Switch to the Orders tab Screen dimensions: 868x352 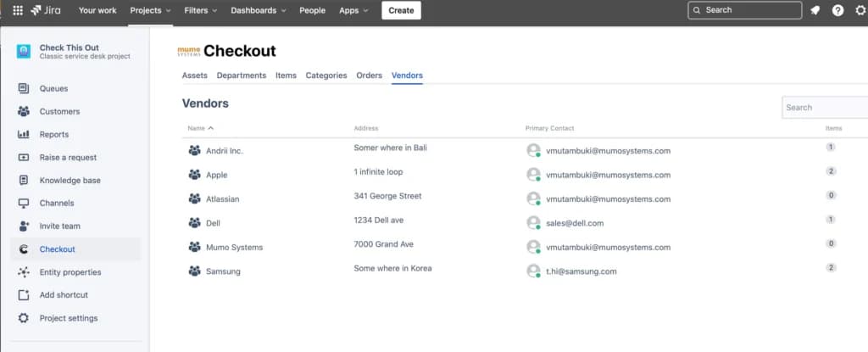(370, 75)
